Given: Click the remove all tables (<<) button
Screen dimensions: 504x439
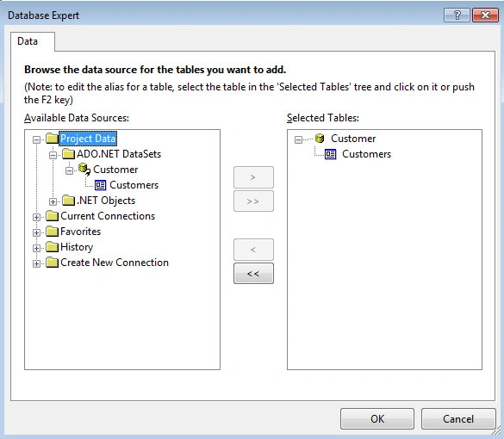Looking at the screenshot, I should (x=253, y=274).
